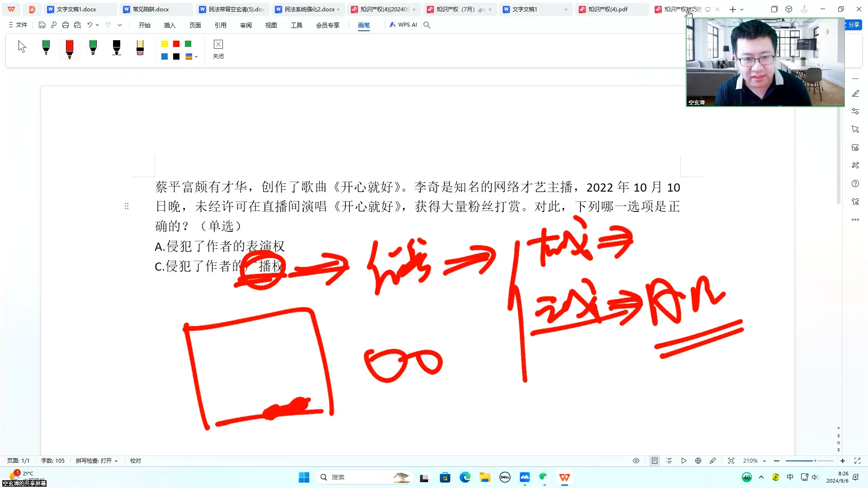Toggle pen annotation mode icon in status bar
This screenshot has height=488, width=868.
[713, 461]
